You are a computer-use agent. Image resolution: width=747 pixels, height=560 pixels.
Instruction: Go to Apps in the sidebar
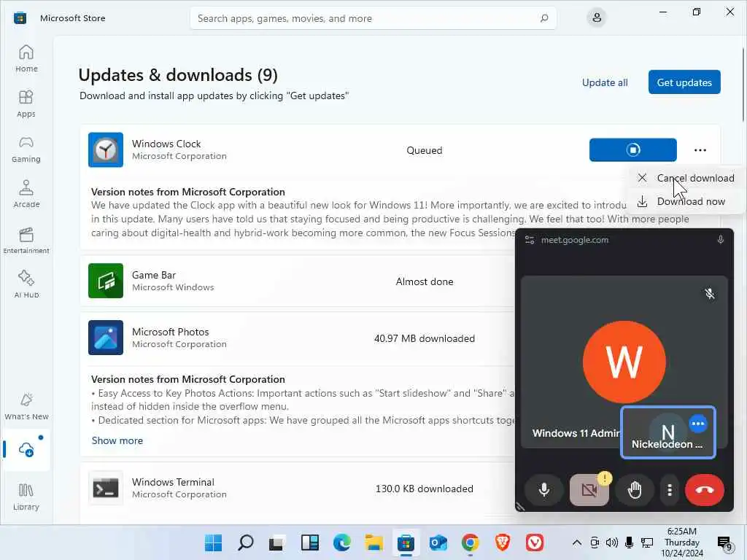(x=26, y=104)
